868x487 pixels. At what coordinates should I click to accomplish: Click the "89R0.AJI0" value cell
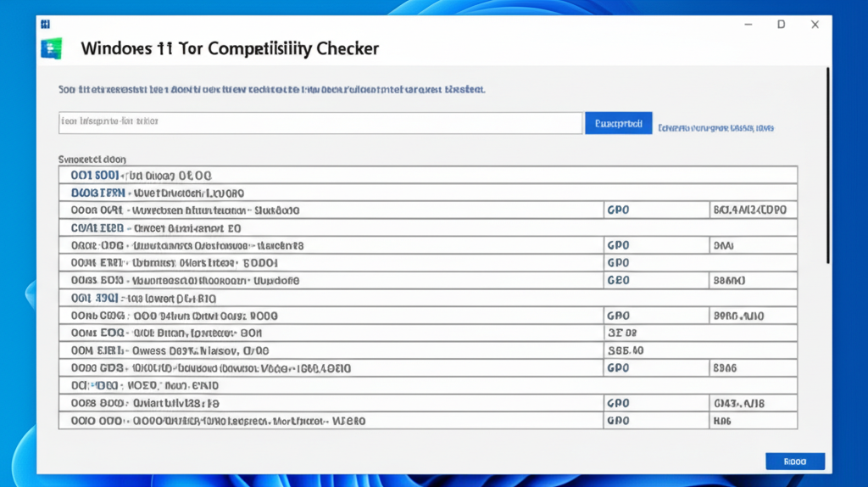(x=751, y=316)
